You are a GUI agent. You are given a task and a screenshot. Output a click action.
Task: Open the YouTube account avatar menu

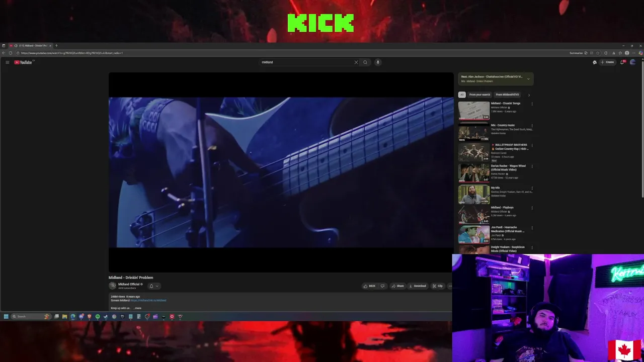coord(633,62)
